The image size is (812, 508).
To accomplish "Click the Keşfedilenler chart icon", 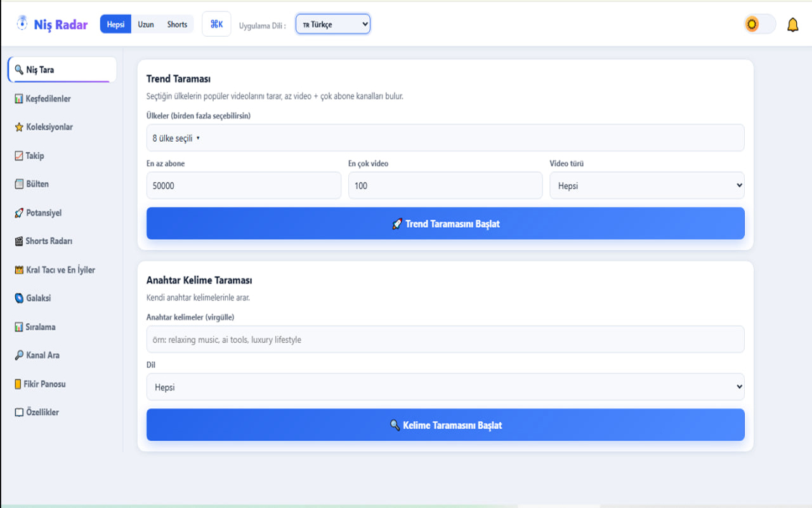I will (19, 98).
